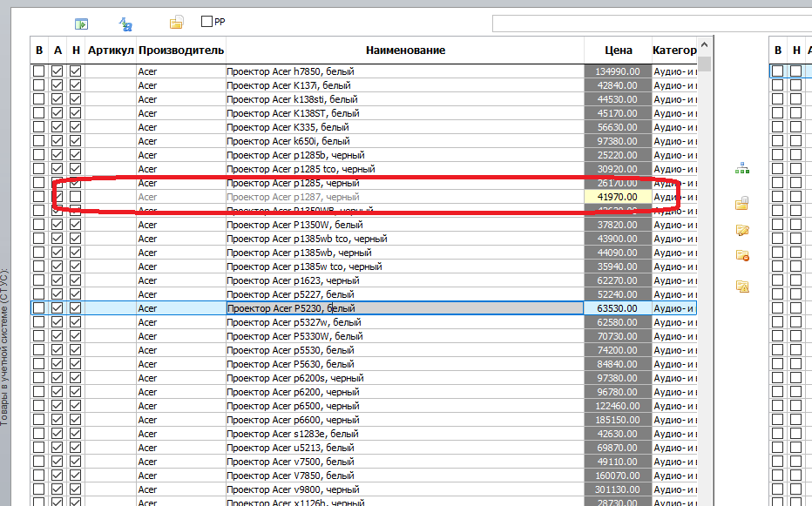
Task: Click the price cell 44090.00
Action: point(618,253)
